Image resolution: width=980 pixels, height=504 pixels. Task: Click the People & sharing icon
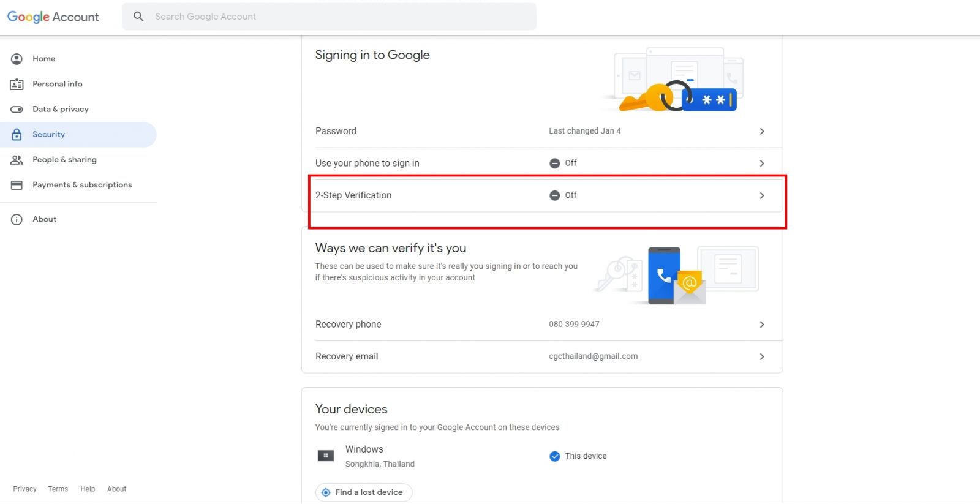(17, 160)
